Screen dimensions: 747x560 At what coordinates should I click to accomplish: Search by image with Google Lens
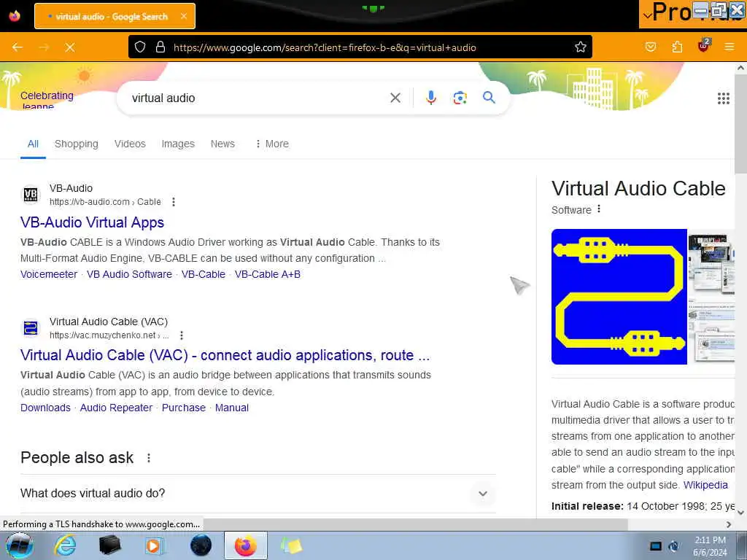[460, 98]
